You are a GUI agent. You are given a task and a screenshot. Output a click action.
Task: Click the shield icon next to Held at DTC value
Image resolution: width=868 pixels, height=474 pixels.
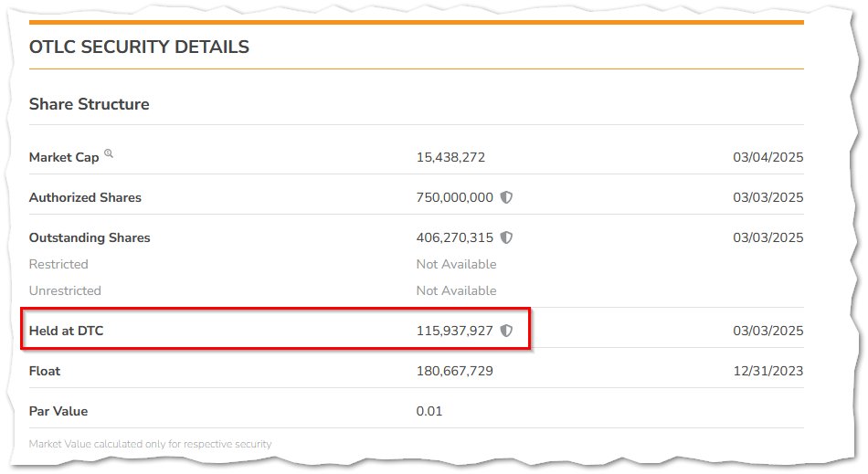pyautogui.click(x=506, y=331)
